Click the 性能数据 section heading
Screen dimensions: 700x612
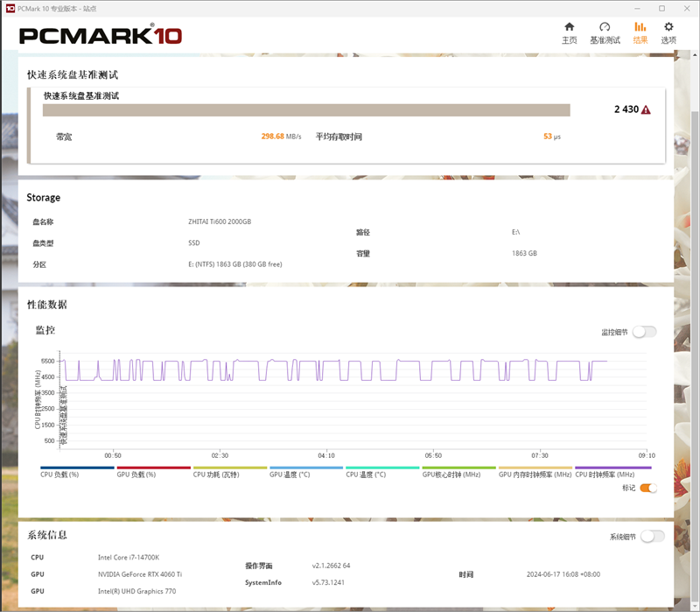47,305
